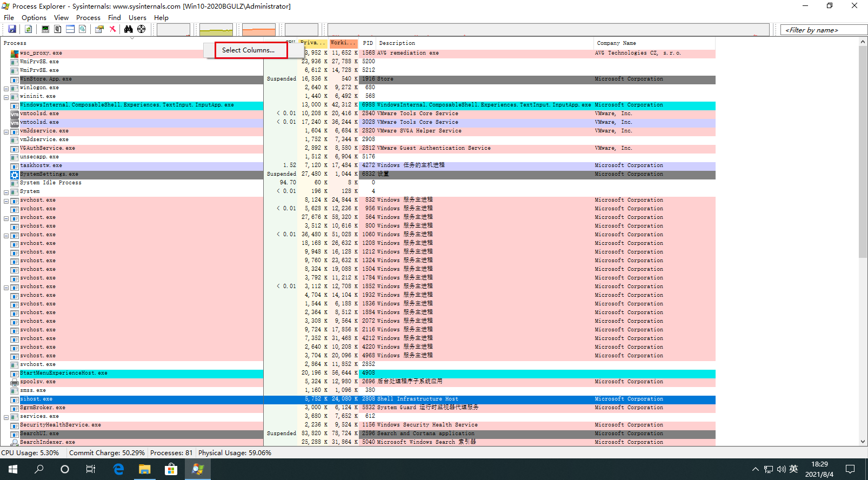Click the magnifier icon beside SearchIndexer.exe

coord(15,442)
